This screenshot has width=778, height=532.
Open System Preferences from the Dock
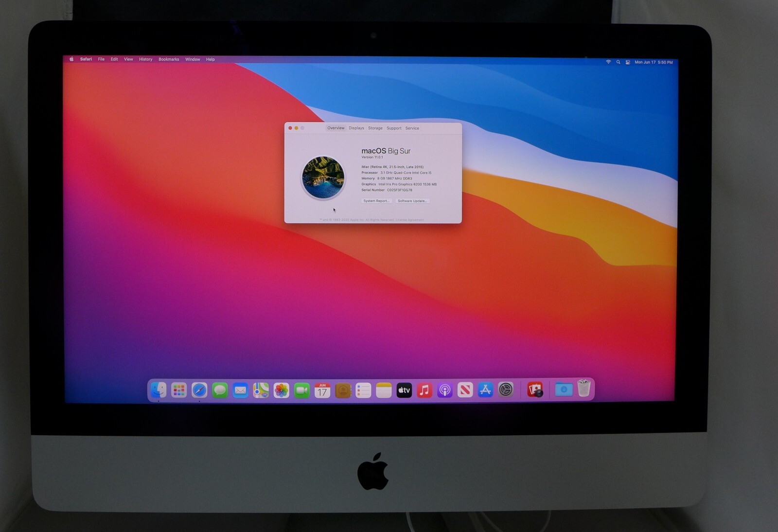point(506,390)
